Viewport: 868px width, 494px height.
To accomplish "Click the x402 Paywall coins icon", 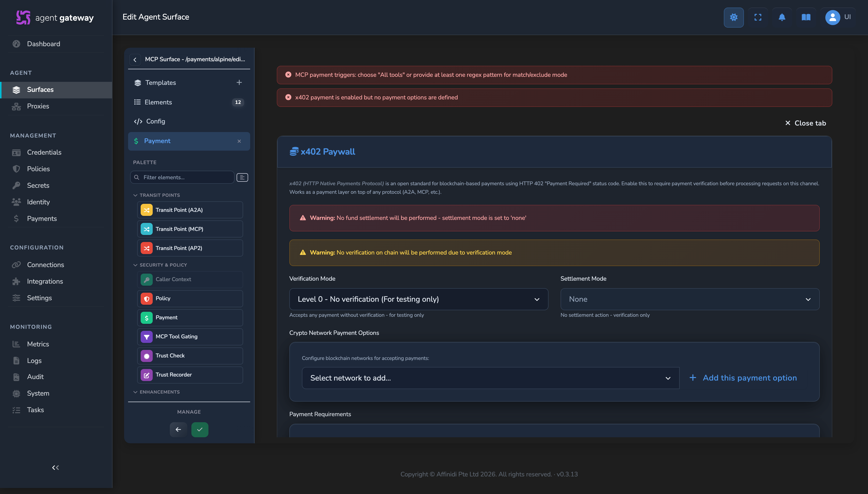I will point(294,152).
